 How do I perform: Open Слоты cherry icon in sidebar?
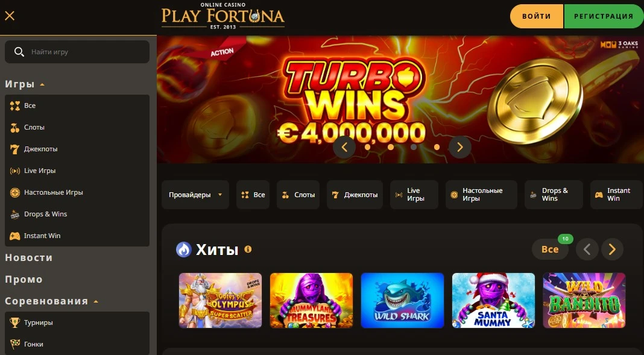point(15,128)
